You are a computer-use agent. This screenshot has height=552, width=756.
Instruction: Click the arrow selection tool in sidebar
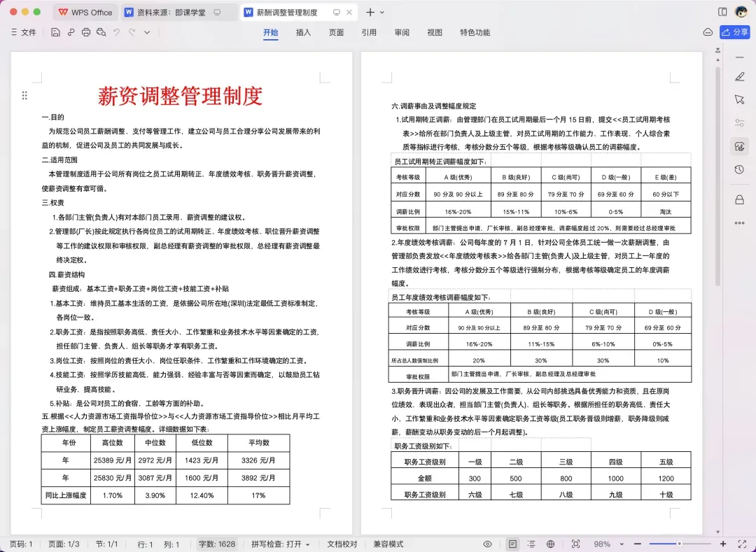pyautogui.click(x=740, y=99)
